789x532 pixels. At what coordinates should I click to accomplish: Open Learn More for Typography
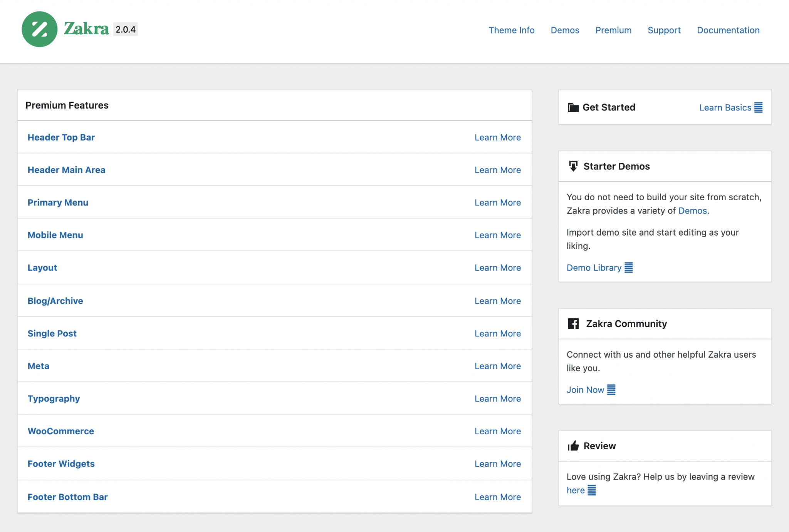pos(497,398)
